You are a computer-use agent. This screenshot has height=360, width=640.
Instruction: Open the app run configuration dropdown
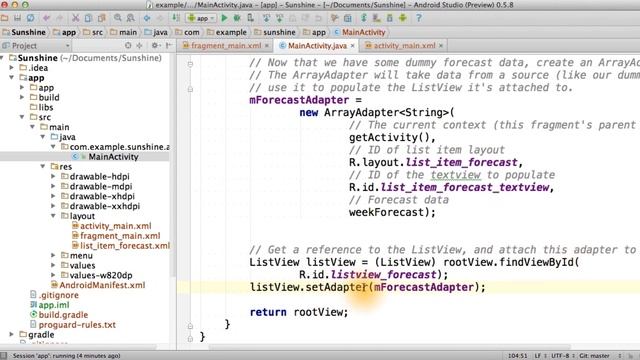tap(201, 18)
